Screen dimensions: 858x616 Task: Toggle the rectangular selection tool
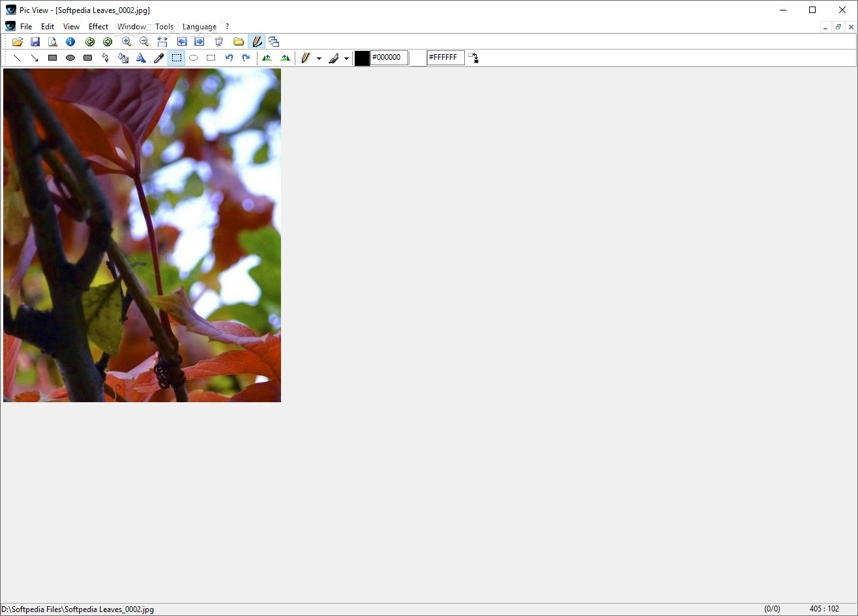(176, 58)
